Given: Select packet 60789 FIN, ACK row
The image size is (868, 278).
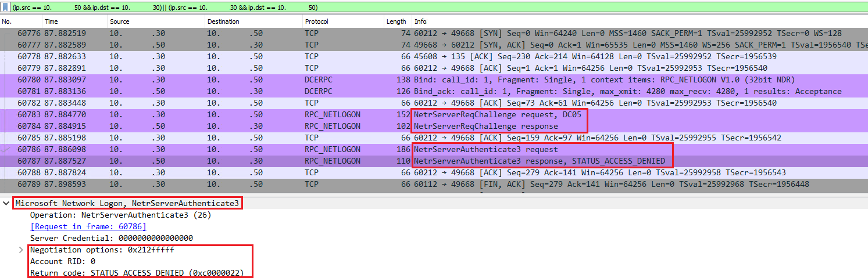Looking at the screenshot, I should click(434, 184).
